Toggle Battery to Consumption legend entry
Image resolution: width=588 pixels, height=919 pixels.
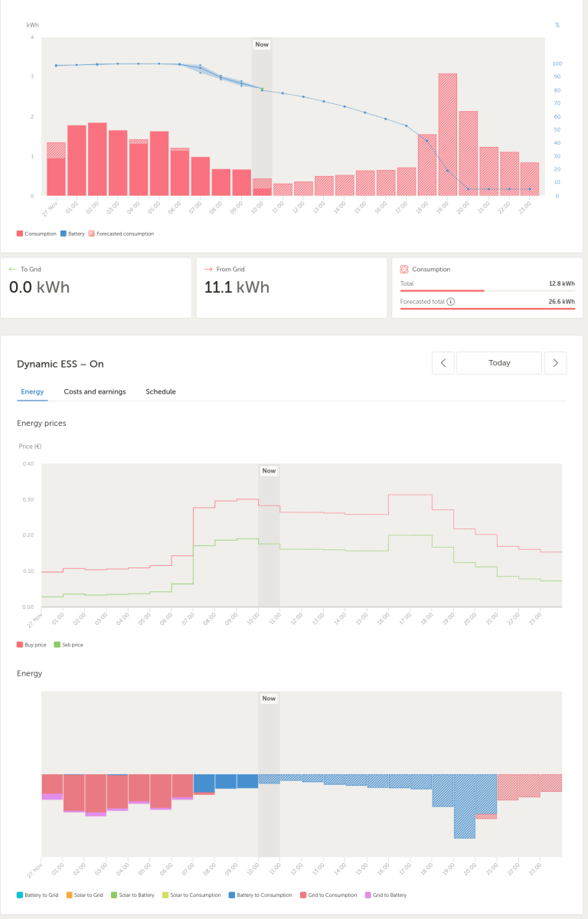pyautogui.click(x=260, y=894)
